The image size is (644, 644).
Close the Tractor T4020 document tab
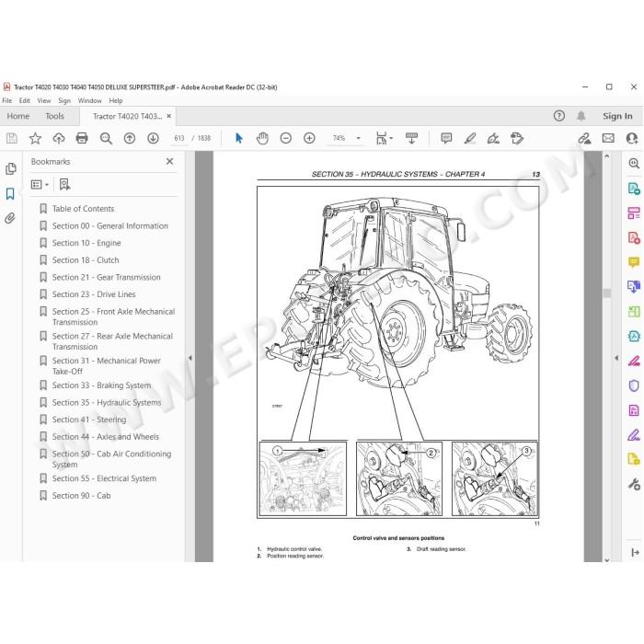coord(168,116)
